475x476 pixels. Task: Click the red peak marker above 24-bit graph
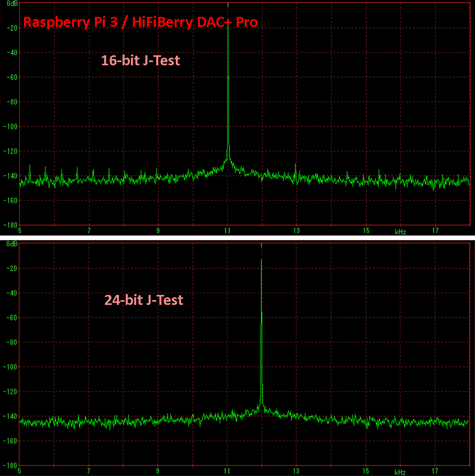pos(261,245)
